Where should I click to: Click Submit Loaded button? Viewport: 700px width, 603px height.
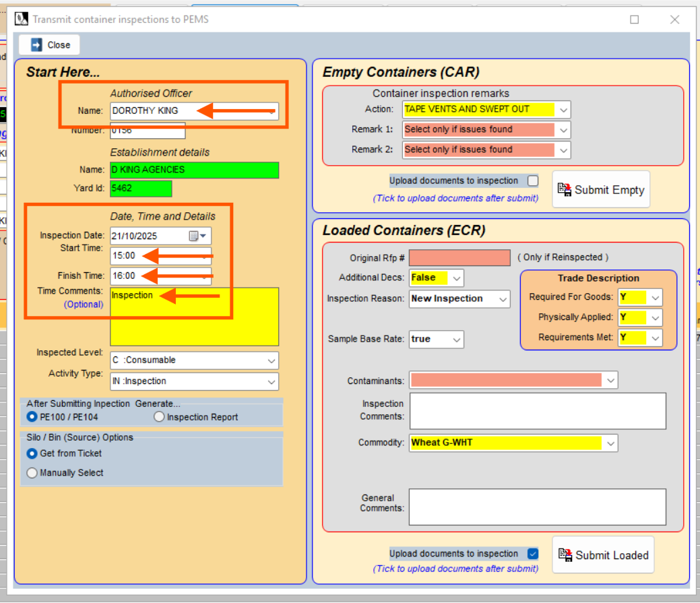pos(603,555)
